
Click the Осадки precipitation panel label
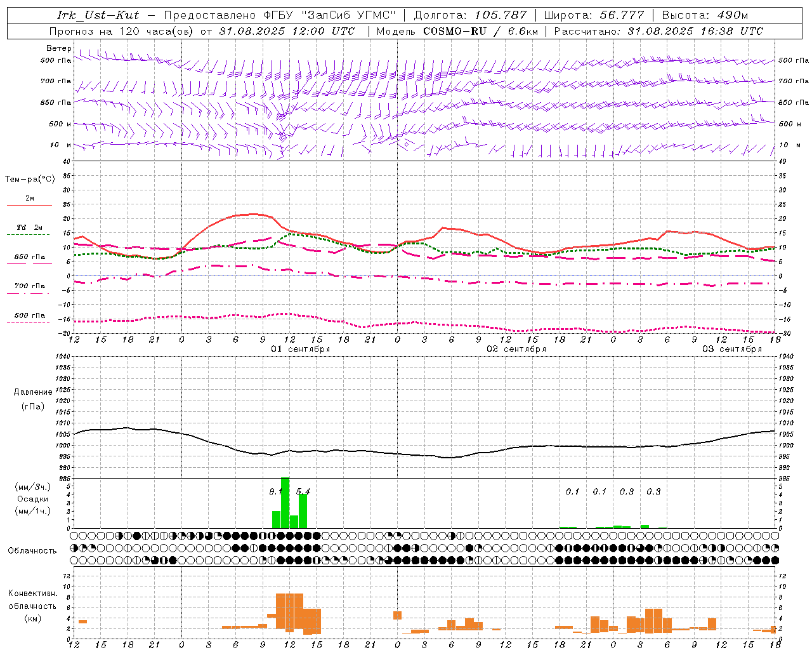(x=32, y=499)
